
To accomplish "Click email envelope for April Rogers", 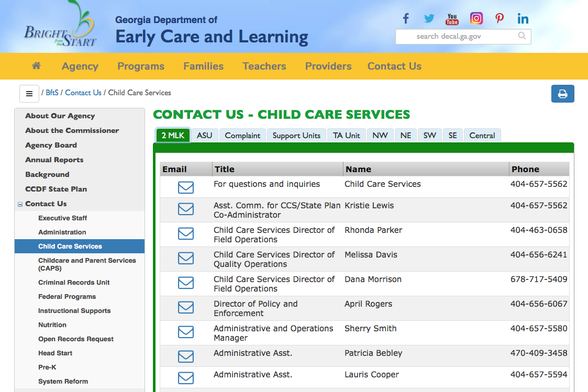I will 186,307.
